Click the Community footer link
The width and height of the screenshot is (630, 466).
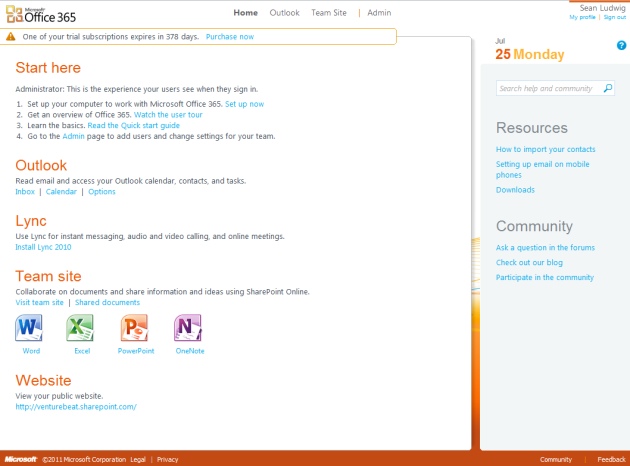tap(556, 460)
